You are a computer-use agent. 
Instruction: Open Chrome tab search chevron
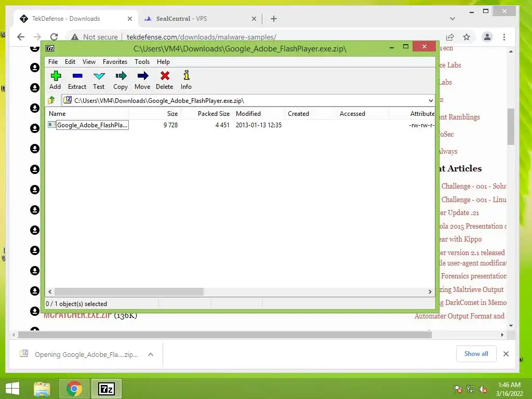point(453,19)
